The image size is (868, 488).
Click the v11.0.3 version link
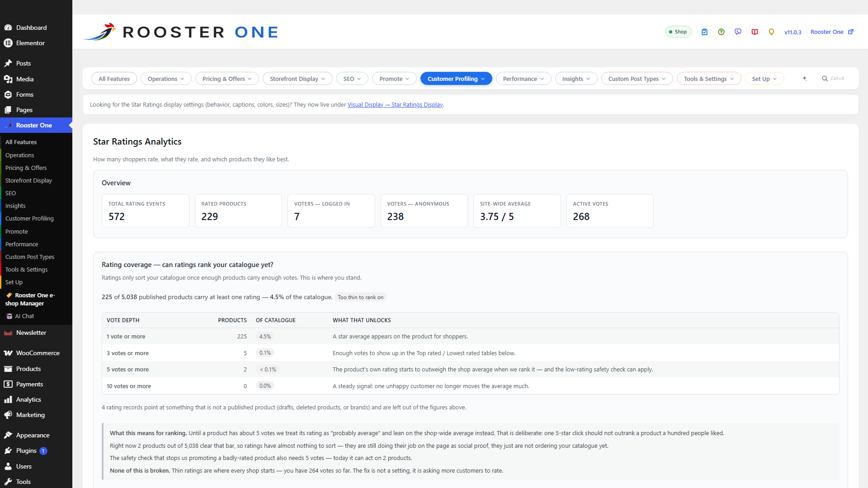(793, 32)
